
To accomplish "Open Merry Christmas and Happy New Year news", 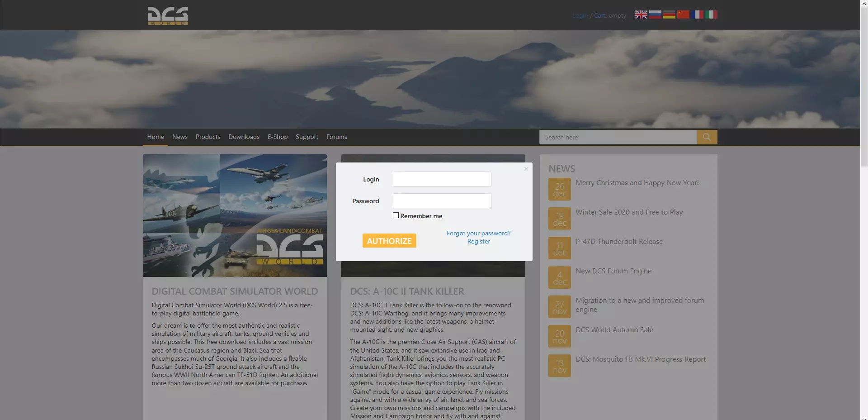I will [x=637, y=183].
